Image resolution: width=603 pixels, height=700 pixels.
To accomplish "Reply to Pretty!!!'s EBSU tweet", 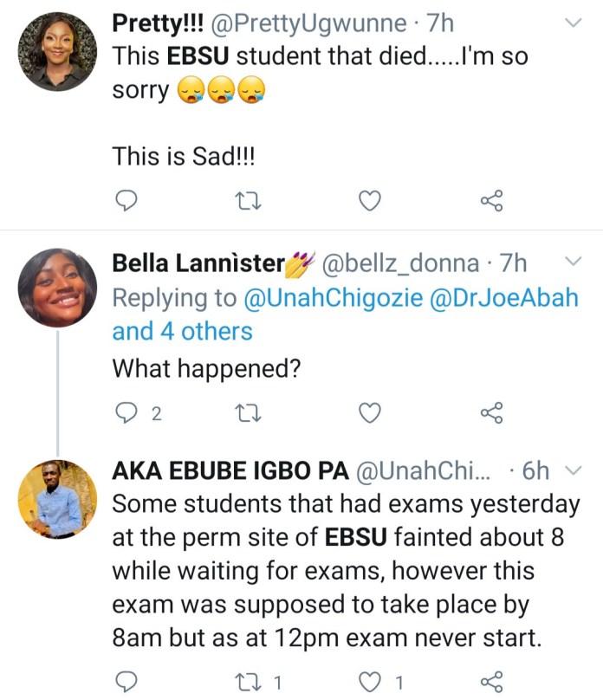I will (127, 202).
